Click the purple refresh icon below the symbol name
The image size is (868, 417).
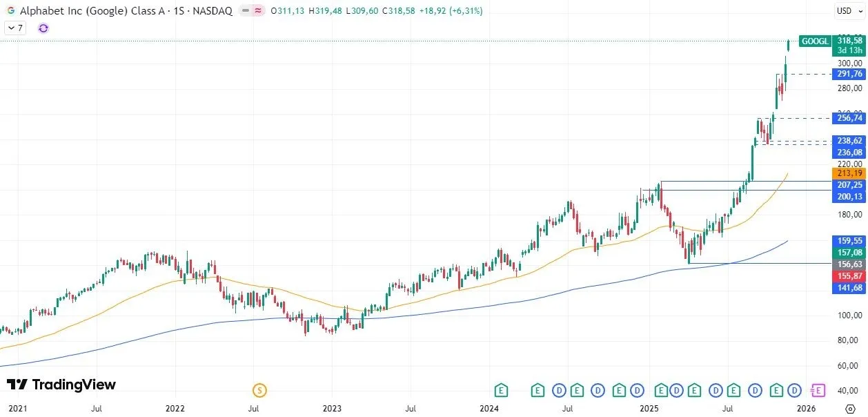43,28
